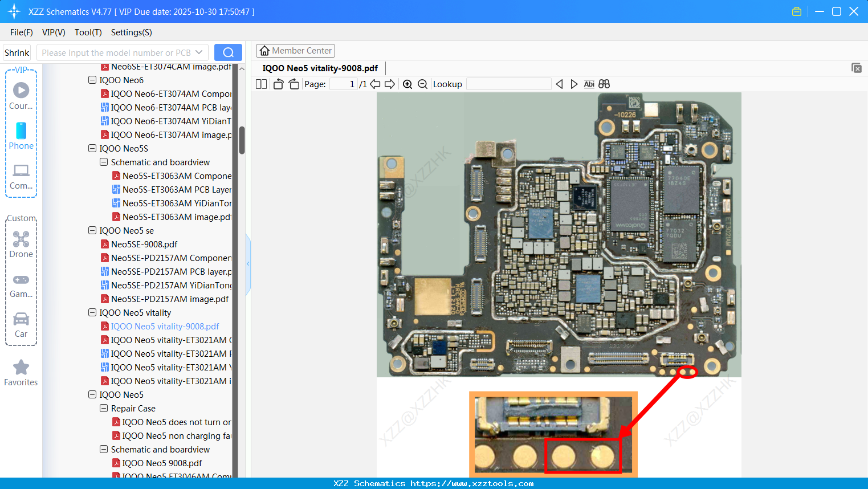This screenshot has height=489, width=868.
Task: Click the XZZ Schematics app logo
Action: (14, 11)
